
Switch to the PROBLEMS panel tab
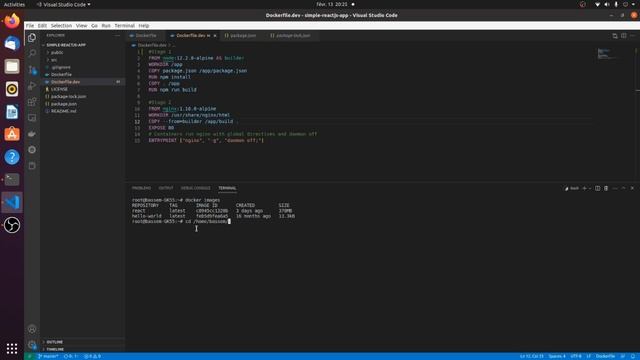coord(141,188)
